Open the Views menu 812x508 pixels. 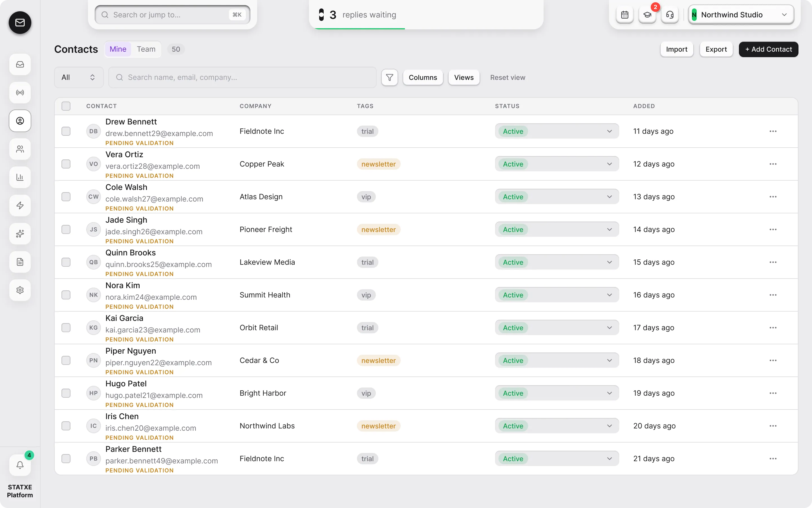(464, 78)
